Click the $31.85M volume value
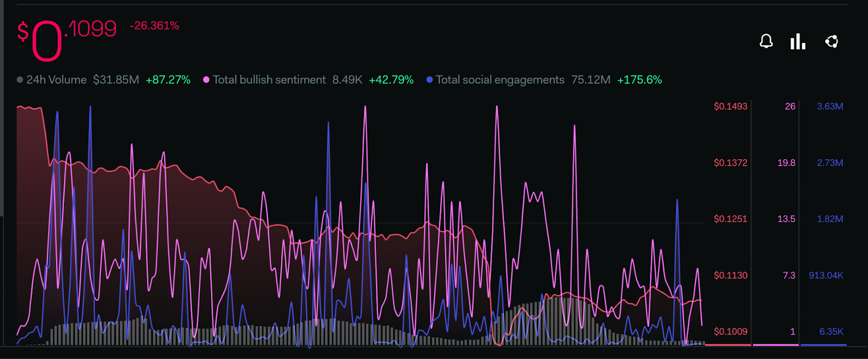Image resolution: width=868 pixels, height=359 pixels. (x=116, y=80)
